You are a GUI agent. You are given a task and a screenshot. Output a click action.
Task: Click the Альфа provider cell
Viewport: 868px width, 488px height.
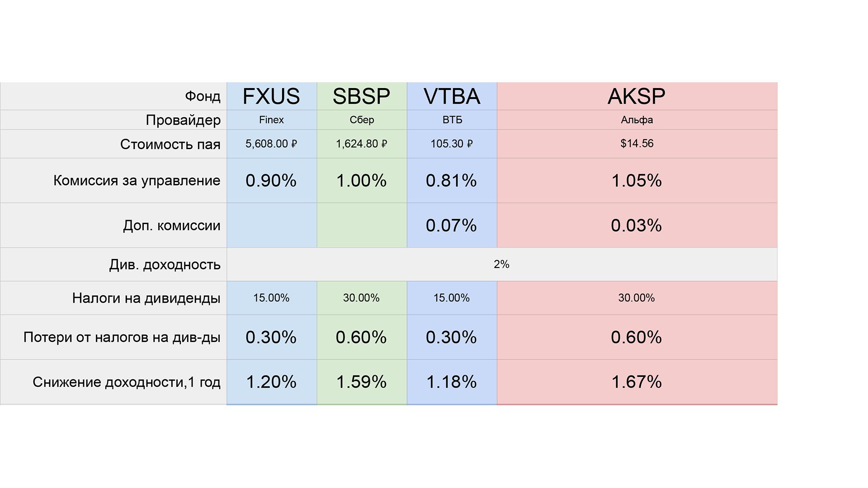637,120
